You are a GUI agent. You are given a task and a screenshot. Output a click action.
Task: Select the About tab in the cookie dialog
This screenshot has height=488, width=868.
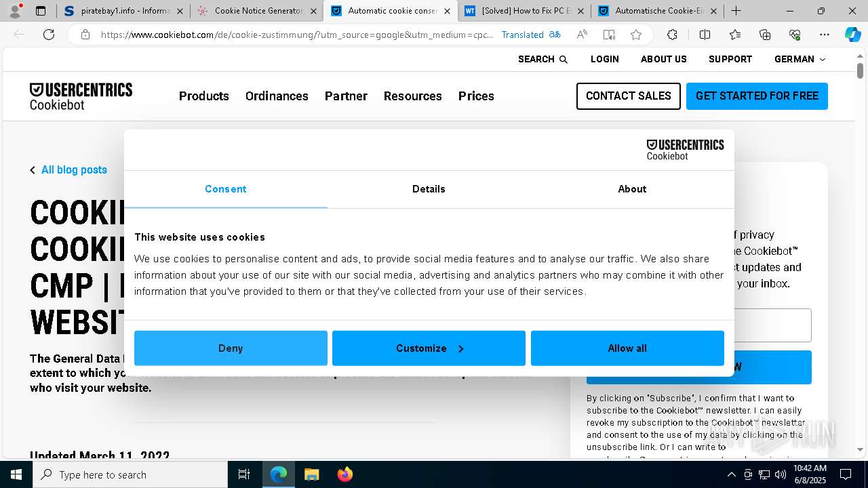(x=632, y=189)
